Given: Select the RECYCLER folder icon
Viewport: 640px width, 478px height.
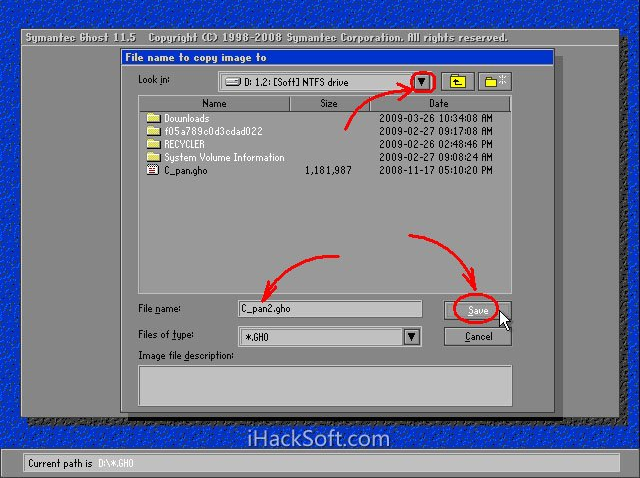Looking at the screenshot, I should [153, 144].
